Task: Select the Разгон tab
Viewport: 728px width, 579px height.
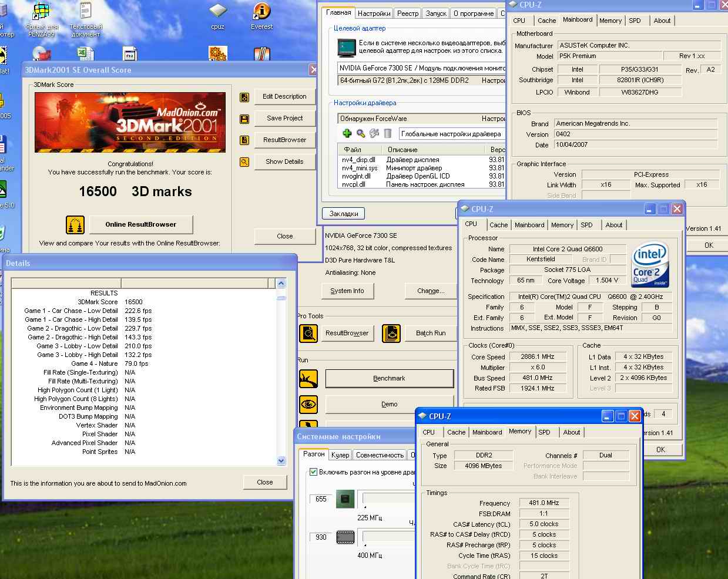Action: [314, 454]
